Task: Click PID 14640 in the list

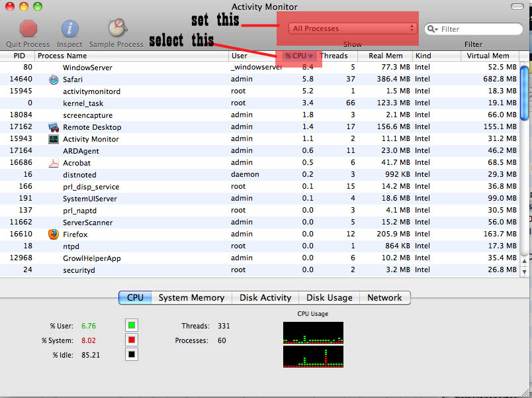Action: coord(21,79)
